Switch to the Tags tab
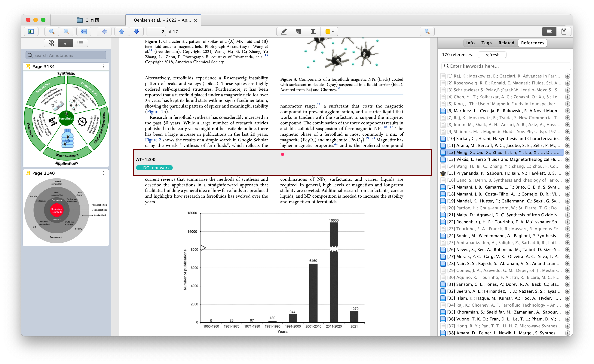Image resolution: width=594 pixels, height=364 pixels. pyautogui.click(x=486, y=43)
